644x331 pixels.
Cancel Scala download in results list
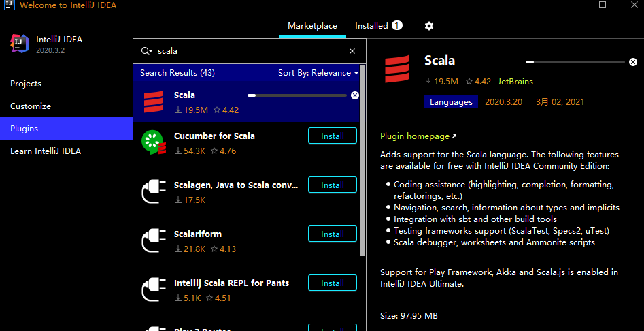click(x=355, y=95)
